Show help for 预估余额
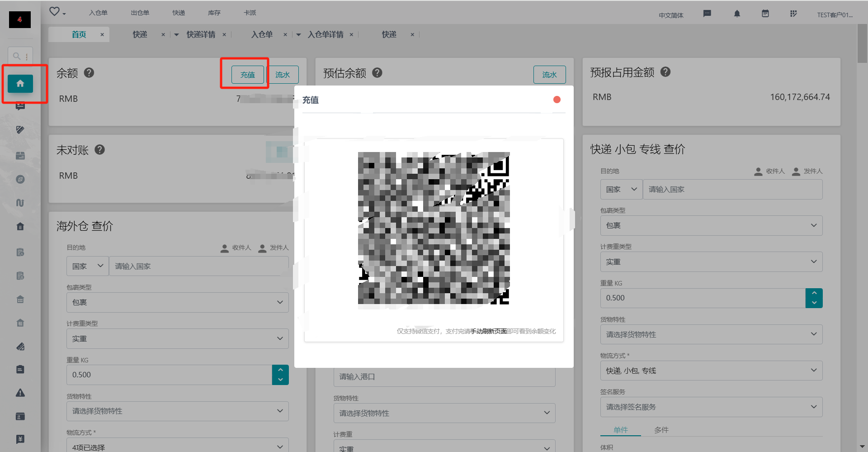The height and width of the screenshot is (452, 868). coord(377,73)
